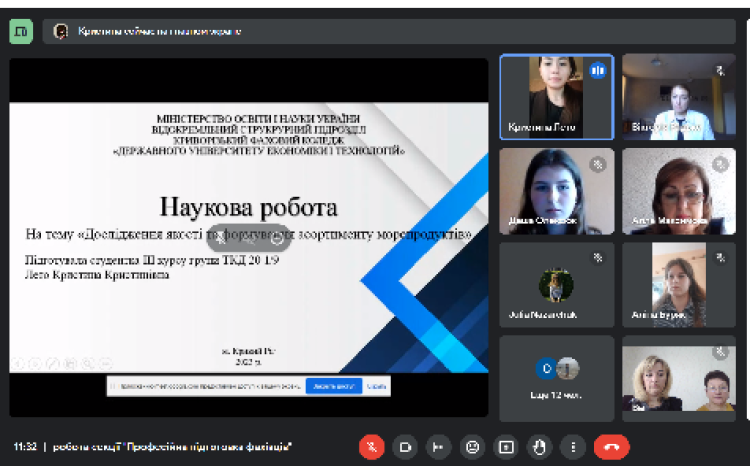Unmute the microphone in the call bar
Screen dimensions: 750x466
coord(372,447)
